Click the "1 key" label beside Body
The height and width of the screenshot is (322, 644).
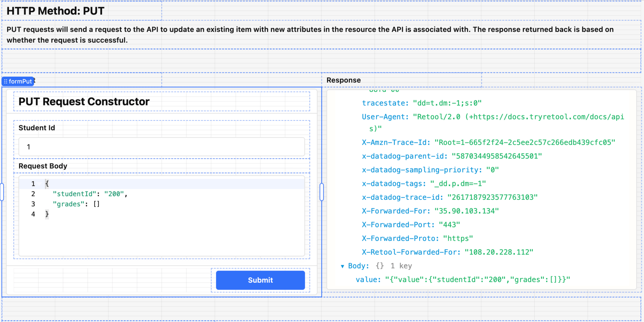[x=401, y=266]
